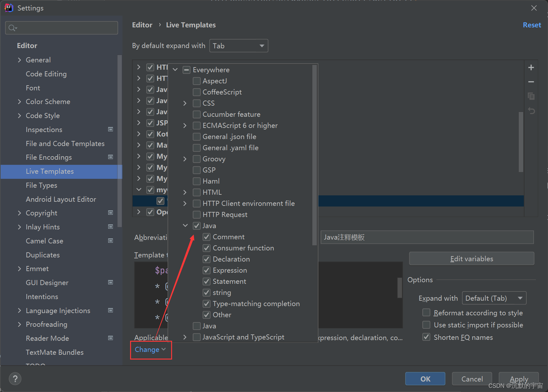This screenshot has width=548, height=392.
Task: Click the Cancel button
Action: click(472, 379)
